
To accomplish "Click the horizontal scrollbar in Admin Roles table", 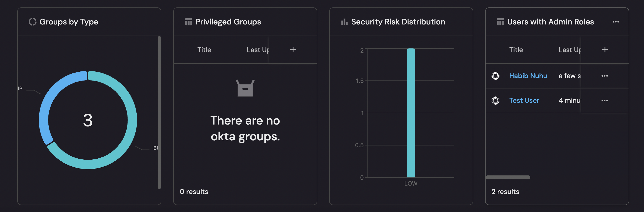I will pos(508,177).
